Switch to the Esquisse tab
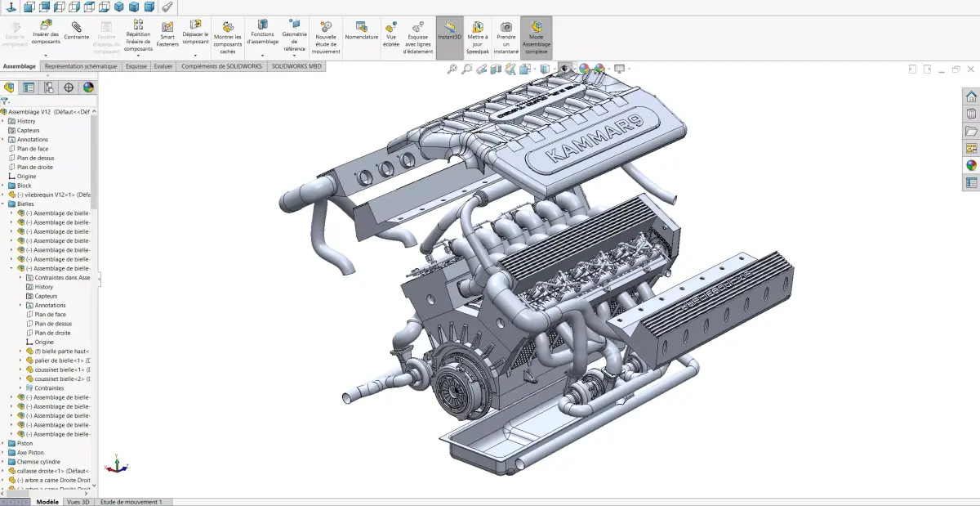Viewport: 980px width, 506px height. tap(136, 66)
